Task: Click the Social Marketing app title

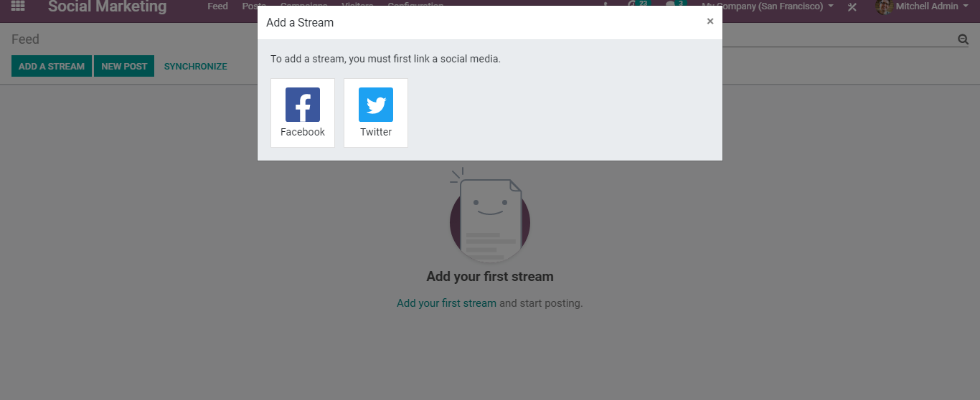Action: pos(108,6)
